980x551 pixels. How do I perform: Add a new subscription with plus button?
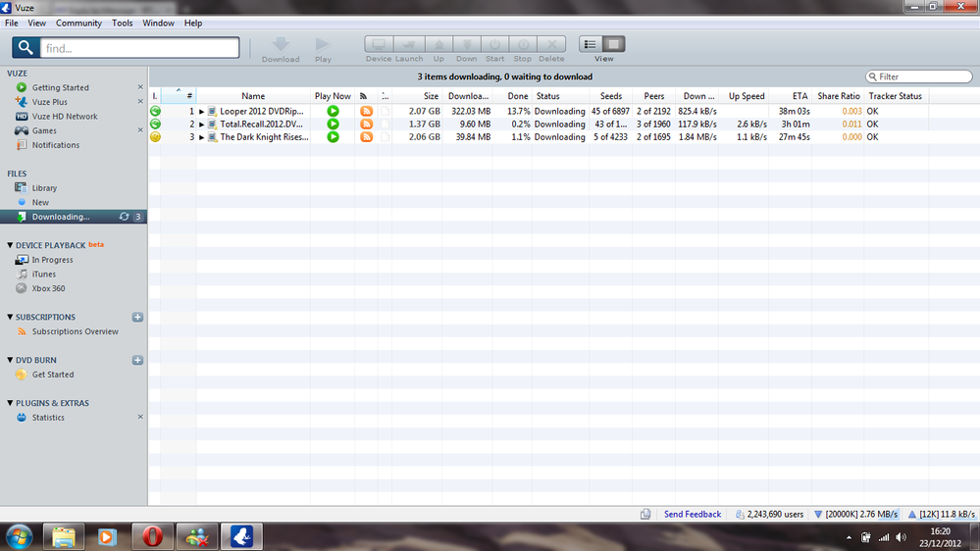click(x=137, y=318)
